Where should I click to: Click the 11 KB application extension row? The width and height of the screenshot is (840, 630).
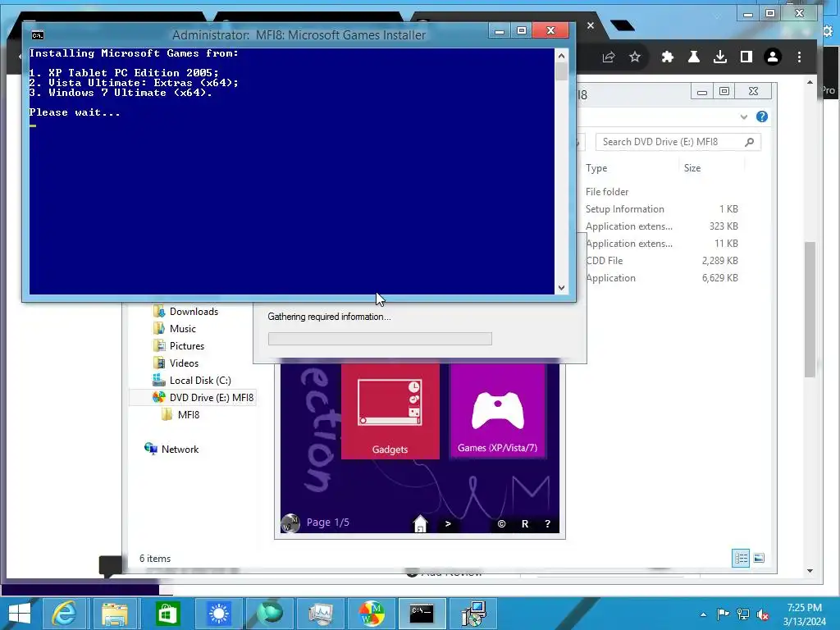tap(662, 243)
